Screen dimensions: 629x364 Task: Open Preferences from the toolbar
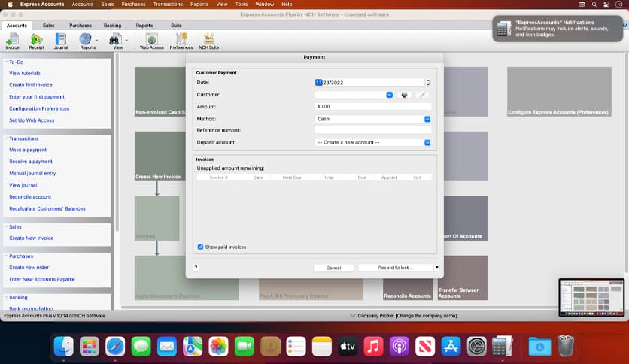pos(181,40)
